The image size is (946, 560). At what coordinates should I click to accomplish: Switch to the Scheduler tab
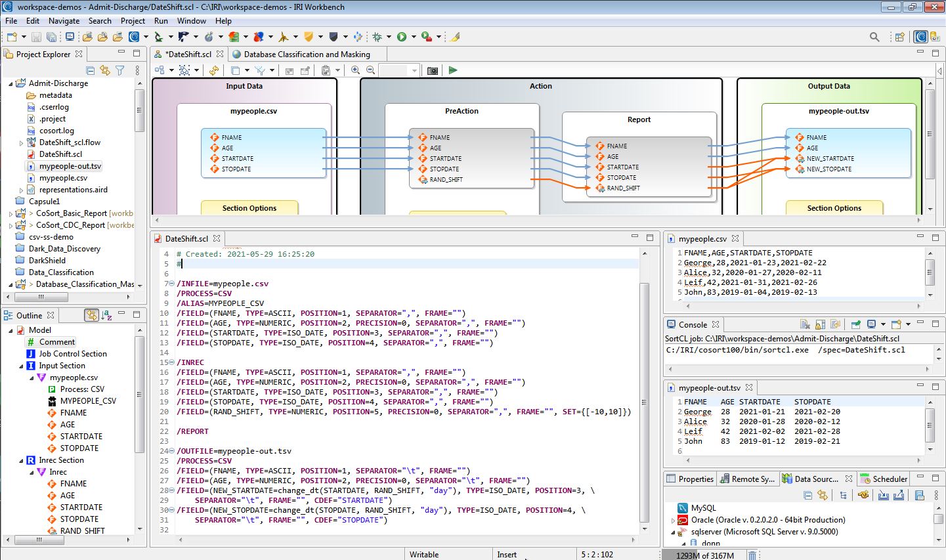click(x=884, y=479)
